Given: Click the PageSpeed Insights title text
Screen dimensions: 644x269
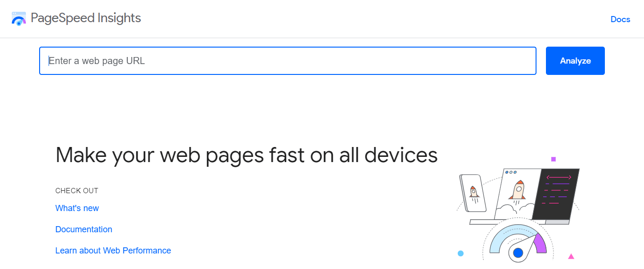Looking at the screenshot, I should pos(86,18).
